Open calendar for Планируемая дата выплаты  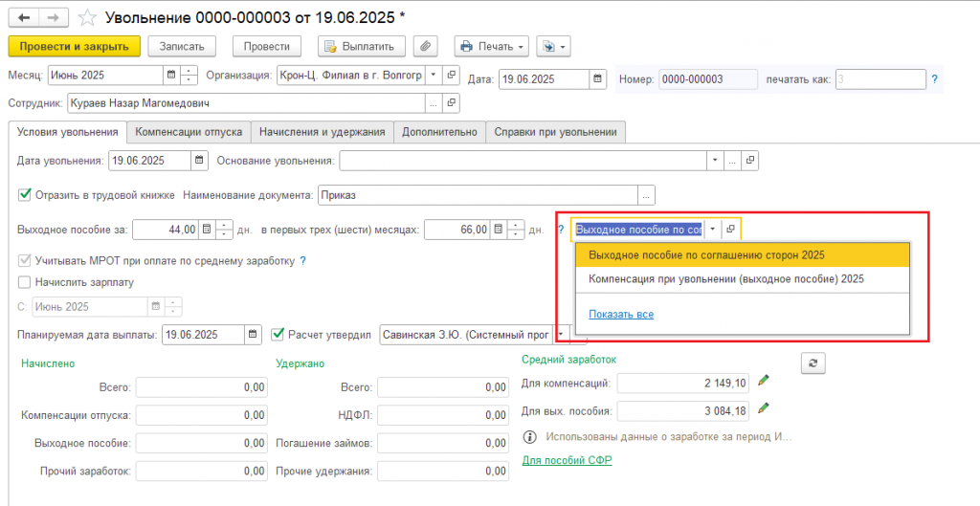253,334
